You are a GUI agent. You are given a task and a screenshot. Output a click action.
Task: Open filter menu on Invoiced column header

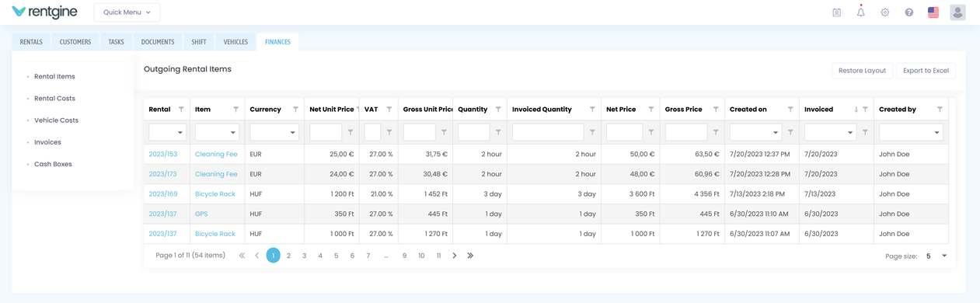pos(865,110)
